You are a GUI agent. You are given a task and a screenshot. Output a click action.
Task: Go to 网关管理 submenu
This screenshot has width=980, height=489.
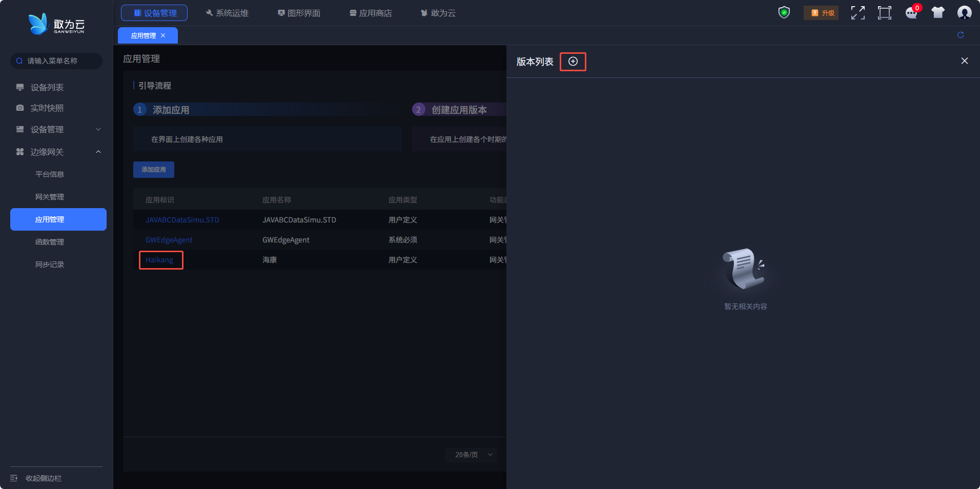(50, 197)
